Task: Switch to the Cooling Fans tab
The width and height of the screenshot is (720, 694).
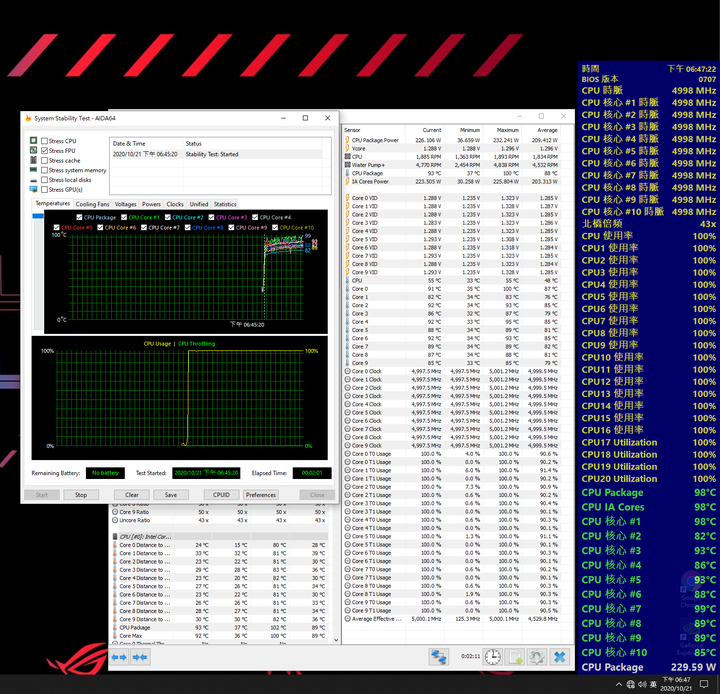Action: 92,204
